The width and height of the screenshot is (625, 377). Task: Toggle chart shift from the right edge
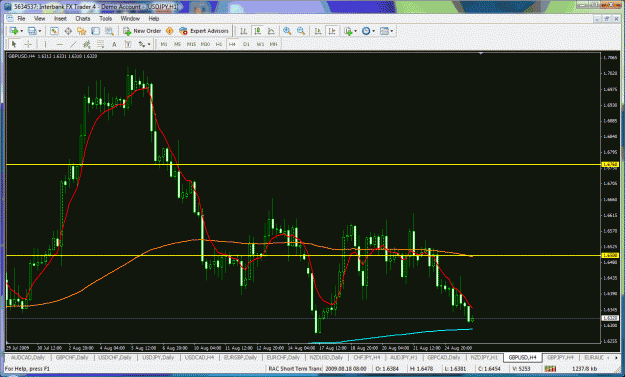332,31
